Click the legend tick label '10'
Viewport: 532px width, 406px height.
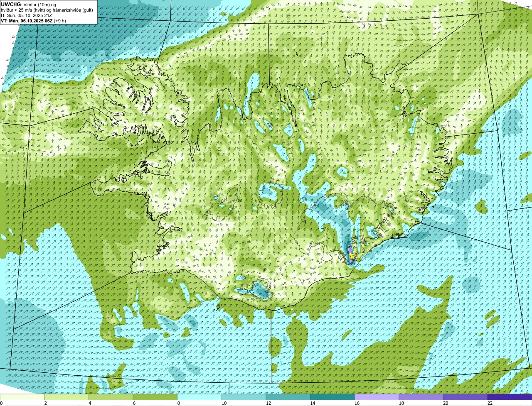pos(224,403)
